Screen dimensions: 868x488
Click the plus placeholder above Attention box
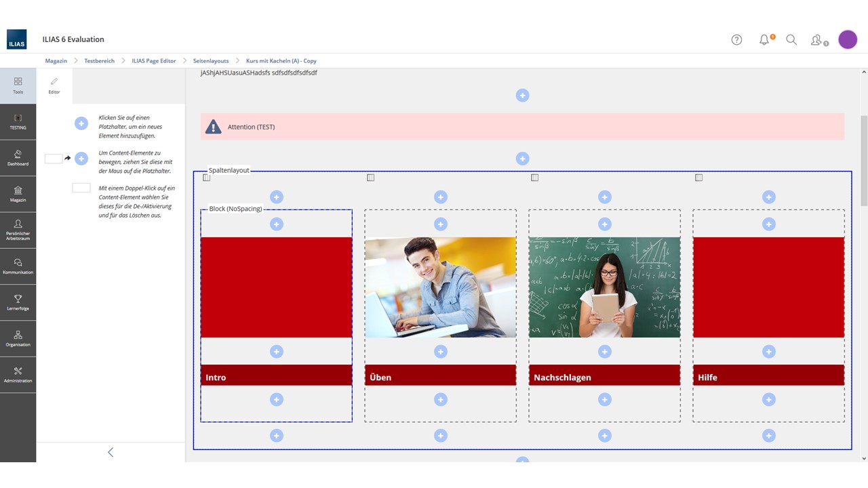click(522, 96)
